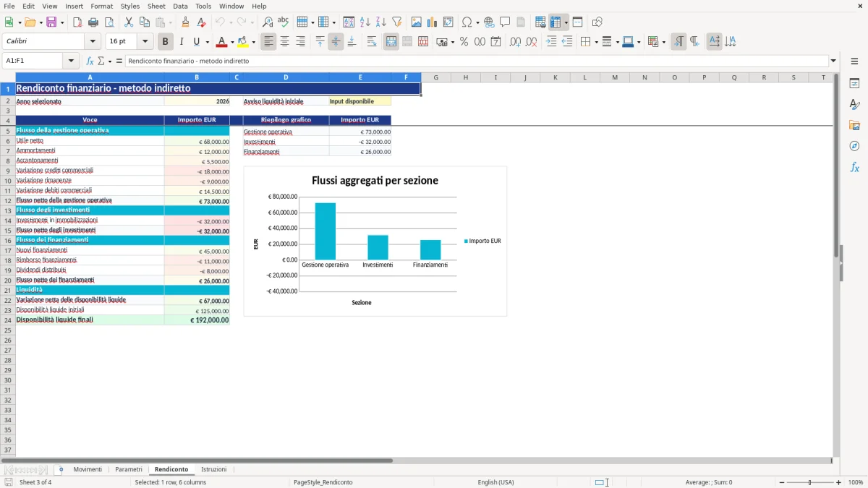The height and width of the screenshot is (488, 868).
Task: Expand the Name Box dropdown
Action: click(71, 61)
